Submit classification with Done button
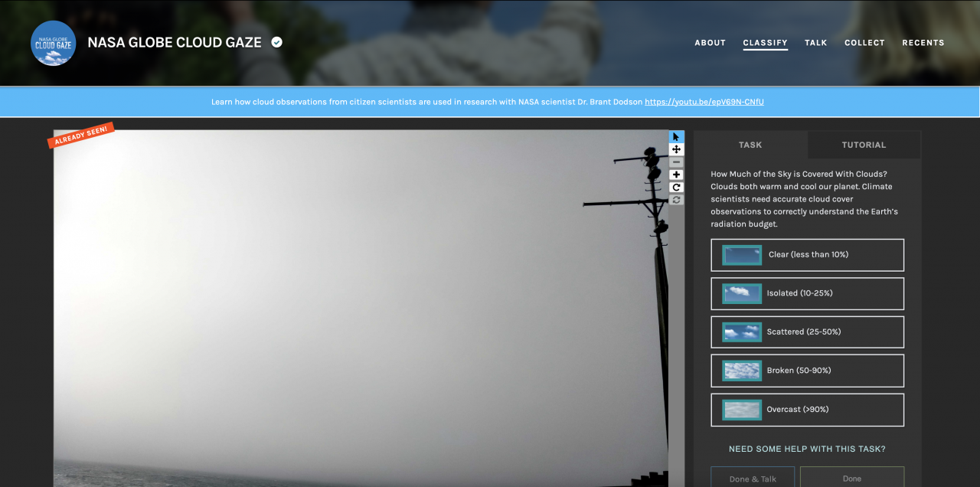The height and width of the screenshot is (487, 980). pos(852,477)
